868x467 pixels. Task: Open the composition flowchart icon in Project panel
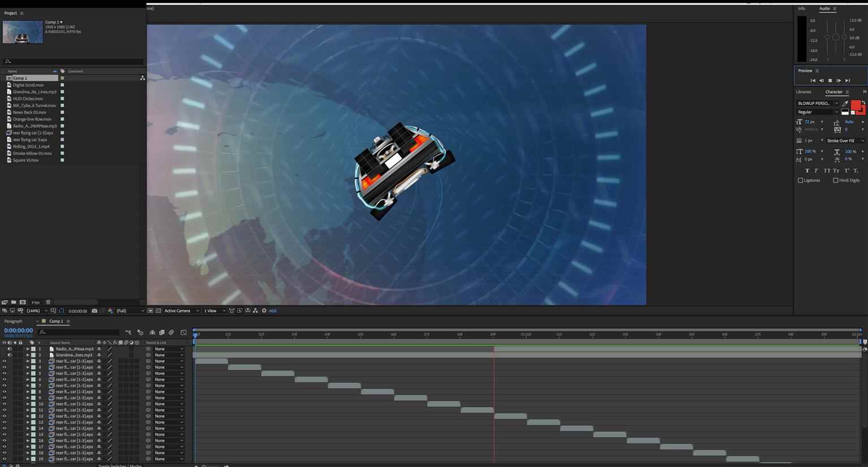pos(142,78)
